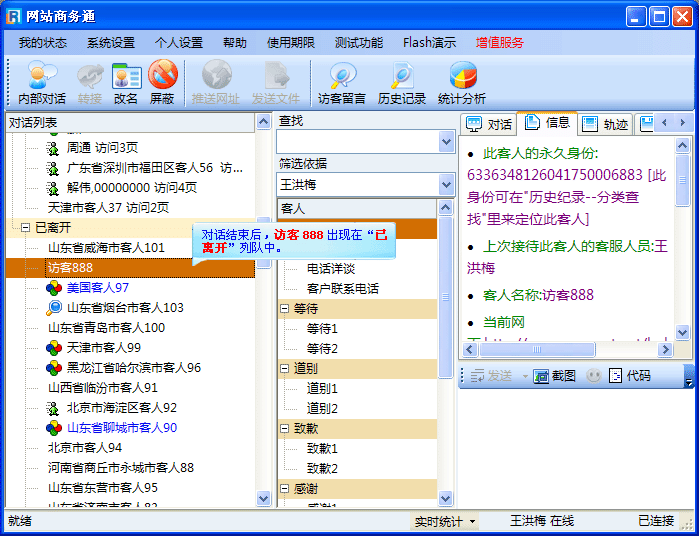
Task: Switch to the 轨迹 tab
Action: [605, 124]
